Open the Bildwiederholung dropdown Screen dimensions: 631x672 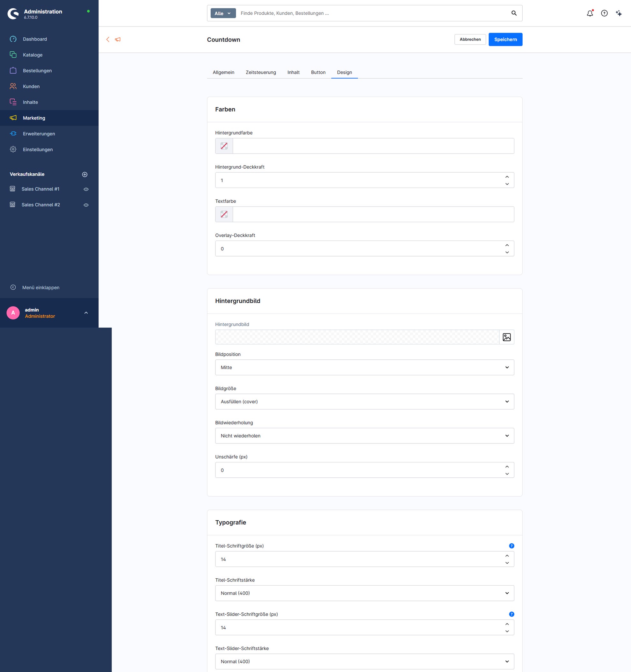coord(365,436)
